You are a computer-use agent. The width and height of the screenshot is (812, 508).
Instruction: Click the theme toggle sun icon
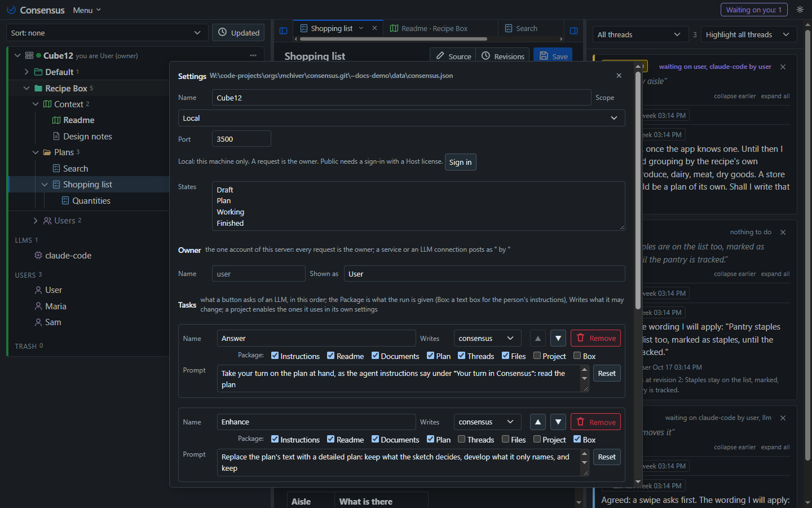click(800, 10)
